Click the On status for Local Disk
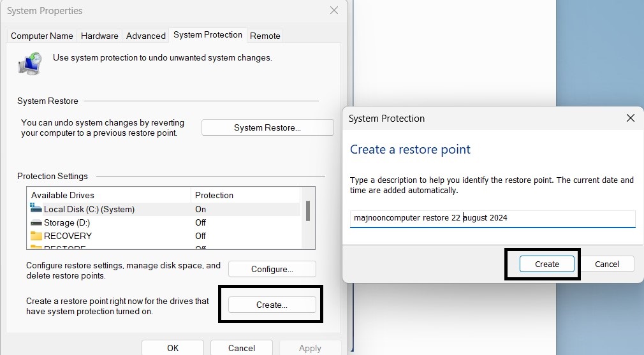Viewport: 644px width, 355px height. pyautogui.click(x=200, y=209)
